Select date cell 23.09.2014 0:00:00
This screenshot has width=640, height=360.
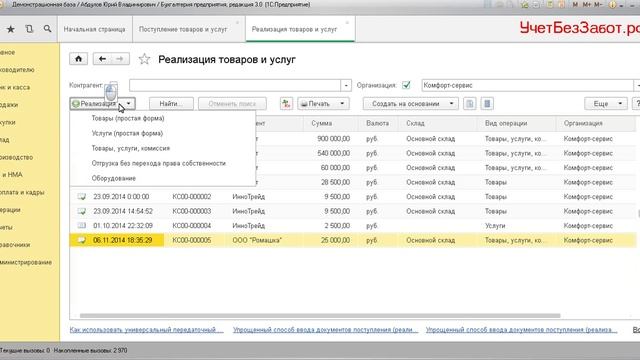click(121, 197)
